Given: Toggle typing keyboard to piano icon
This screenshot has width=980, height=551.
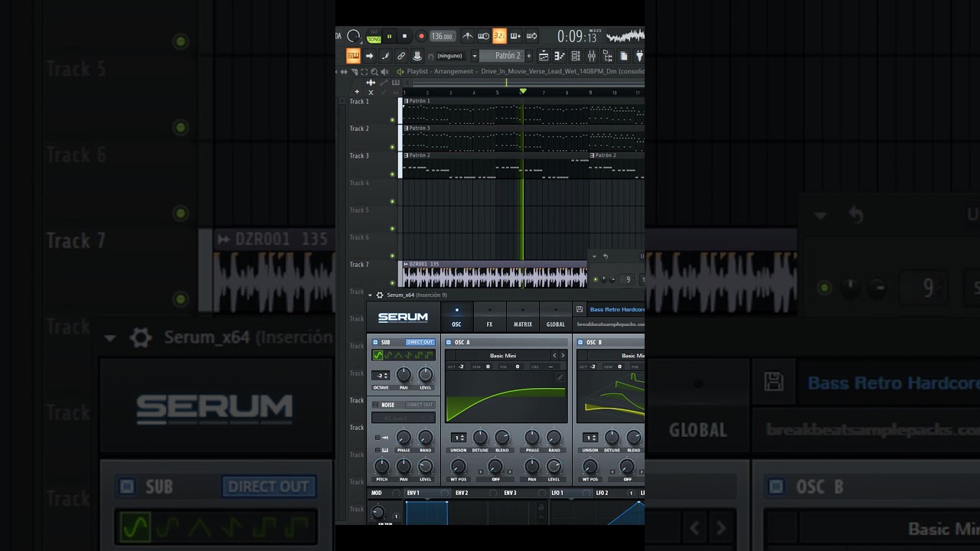Looking at the screenshot, I should point(353,56).
